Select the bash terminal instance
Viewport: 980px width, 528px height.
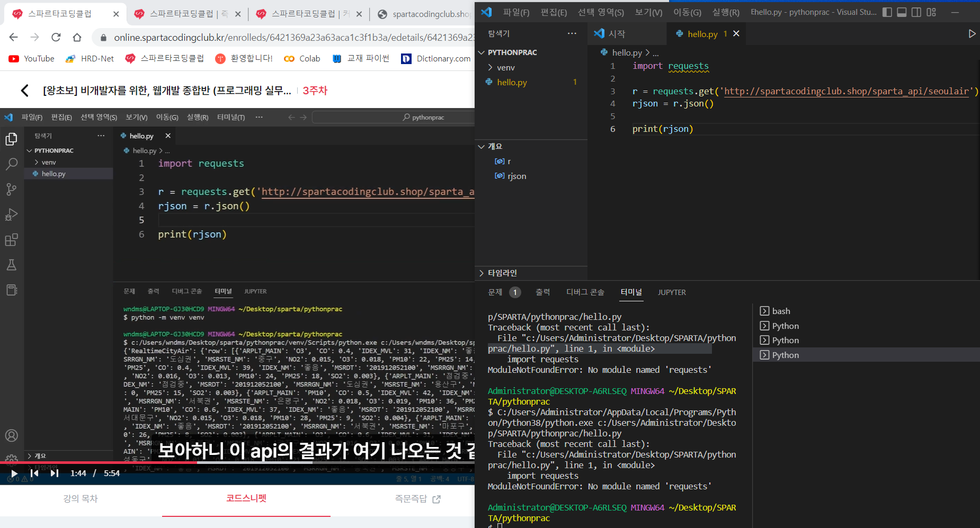tap(866, 311)
